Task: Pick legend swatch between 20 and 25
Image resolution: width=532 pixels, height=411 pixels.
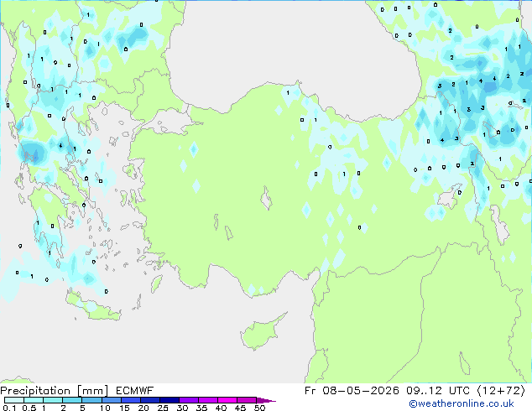Action: 149,400
